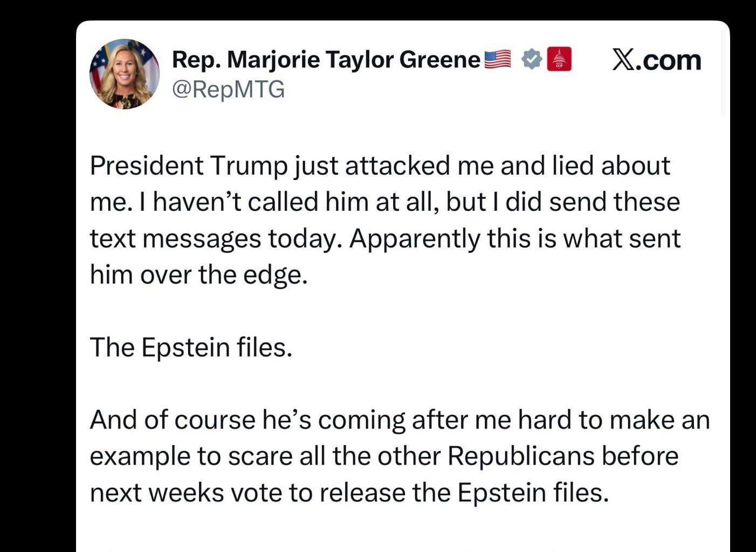Click the display name Rep. Marjorie Taylor Greene
Image resolution: width=756 pixels, height=552 pixels.
click(324, 58)
